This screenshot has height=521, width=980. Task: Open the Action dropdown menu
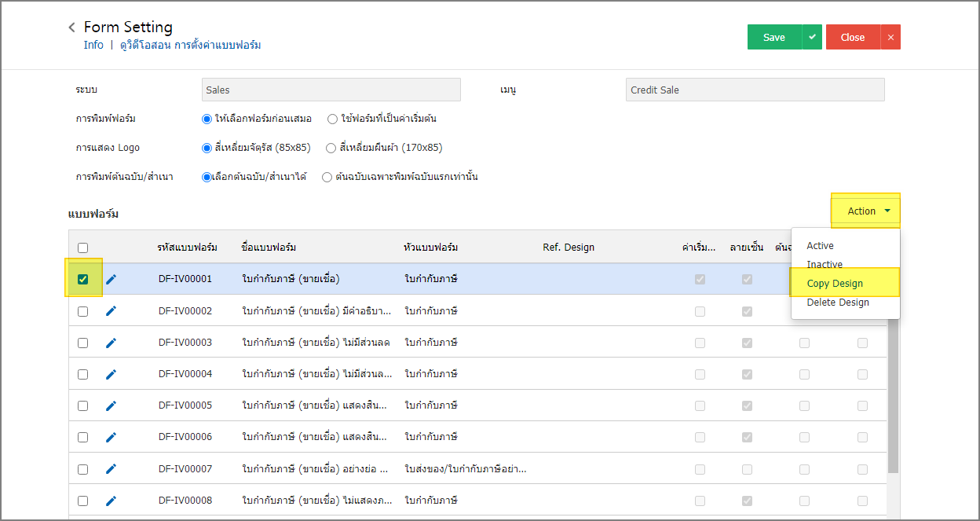point(865,211)
